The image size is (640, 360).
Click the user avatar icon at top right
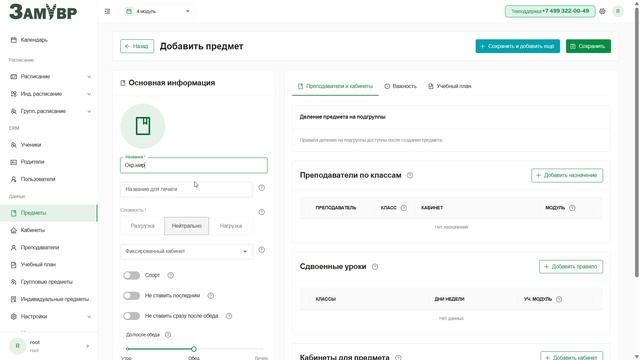pyautogui.click(x=618, y=11)
